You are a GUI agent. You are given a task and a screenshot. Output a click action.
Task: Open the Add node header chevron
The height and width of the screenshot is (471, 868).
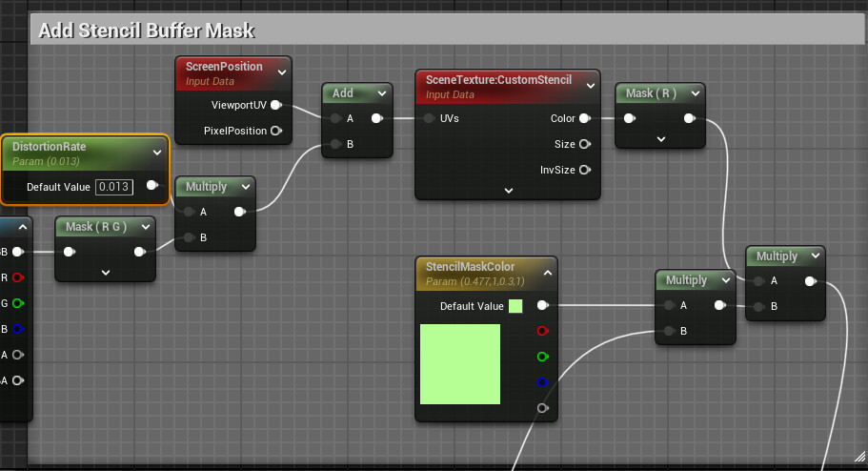point(382,93)
